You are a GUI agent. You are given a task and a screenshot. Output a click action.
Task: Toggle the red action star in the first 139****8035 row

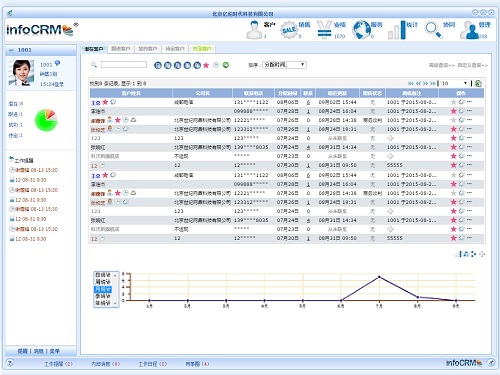click(453, 147)
